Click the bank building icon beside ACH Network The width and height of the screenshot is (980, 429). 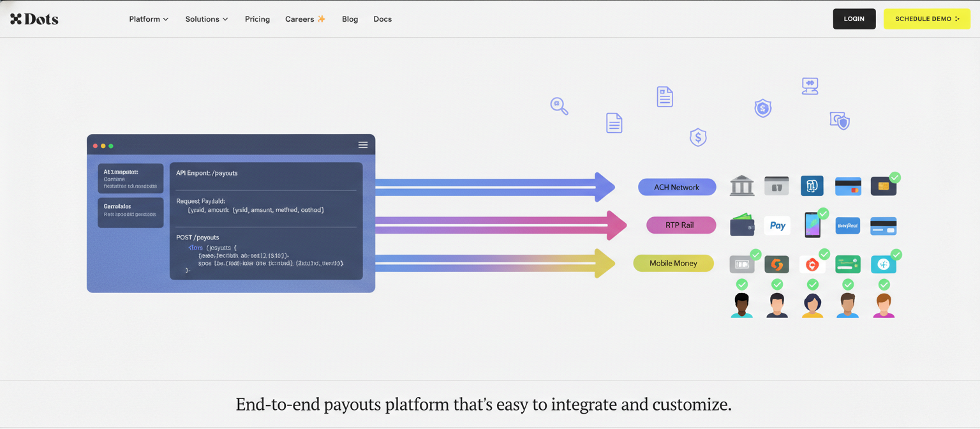coord(741,186)
